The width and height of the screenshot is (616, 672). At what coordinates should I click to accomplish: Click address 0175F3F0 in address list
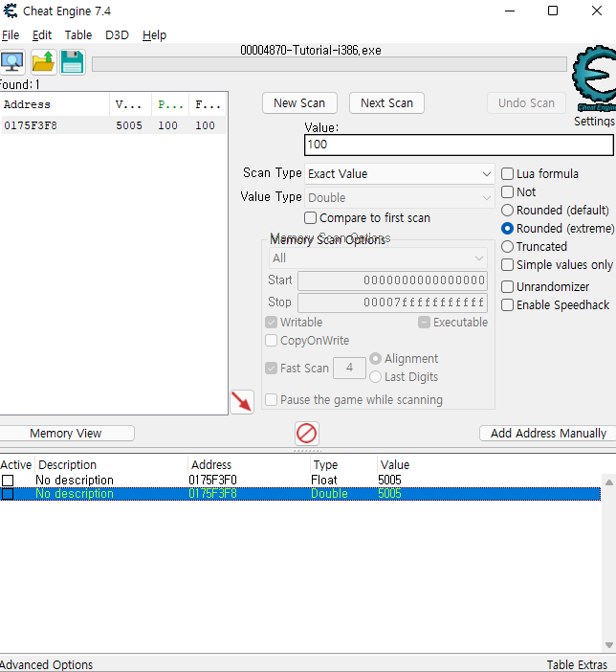[x=212, y=480]
